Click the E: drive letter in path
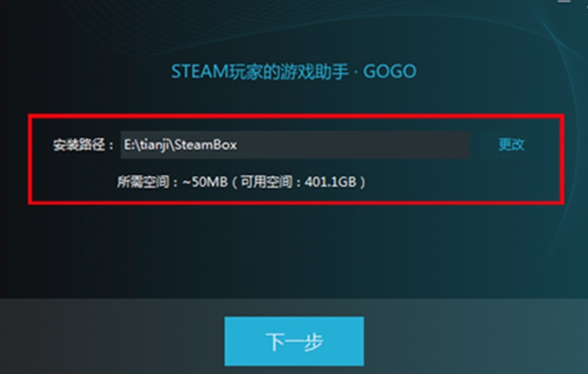The height and width of the screenshot is (374, 588). (129, 145)
